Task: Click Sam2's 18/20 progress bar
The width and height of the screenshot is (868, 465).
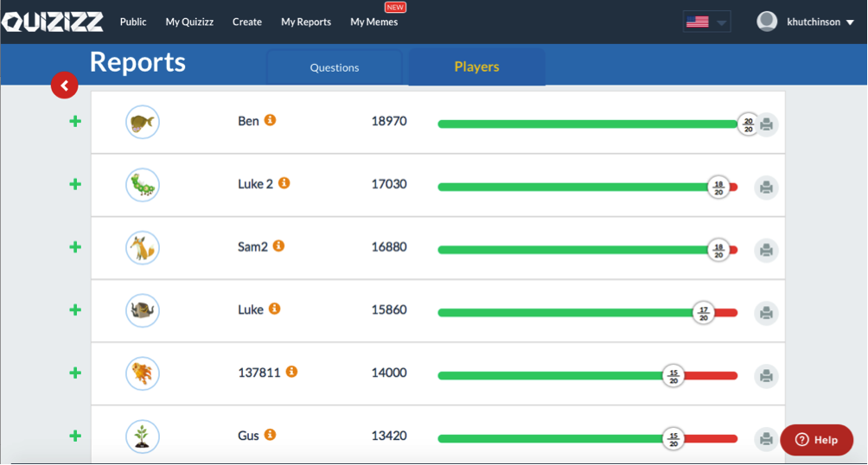Action: [x=587, y=250]
